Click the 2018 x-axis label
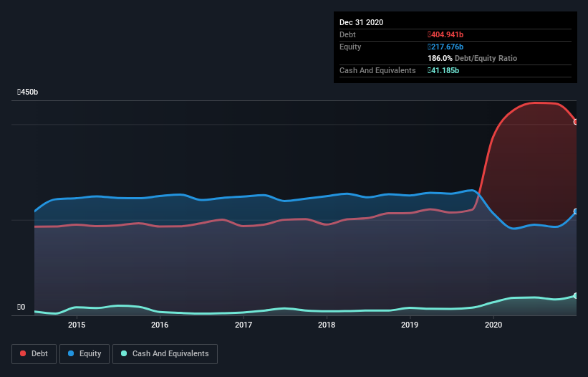 click(x=327, y=325)
